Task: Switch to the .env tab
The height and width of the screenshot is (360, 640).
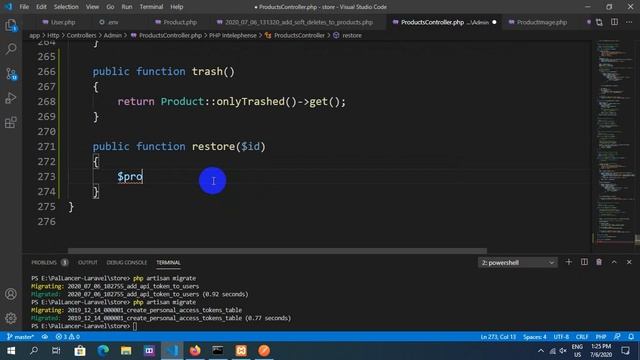Action: pos(109,22)
